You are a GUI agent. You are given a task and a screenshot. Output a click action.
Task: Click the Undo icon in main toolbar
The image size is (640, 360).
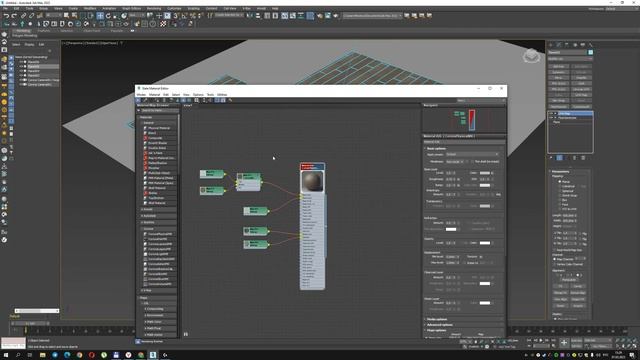[6, 16]
